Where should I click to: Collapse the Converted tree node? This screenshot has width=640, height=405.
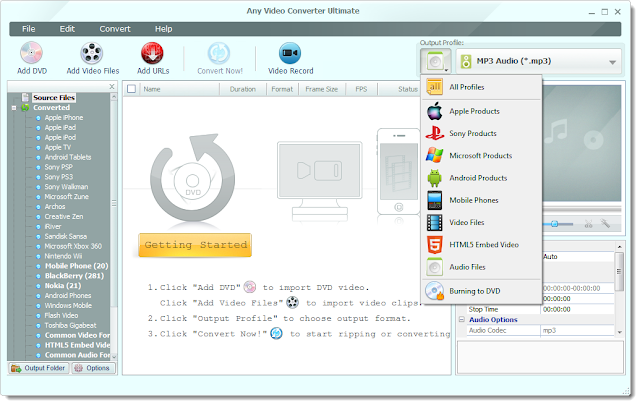tap(14, 108)
